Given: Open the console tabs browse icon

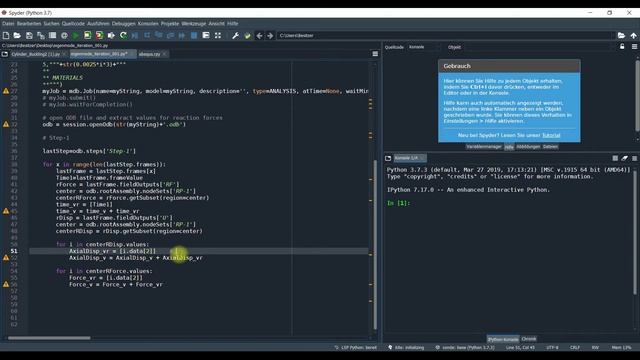Looking at the screenshot, I should [x=388, y=158].
